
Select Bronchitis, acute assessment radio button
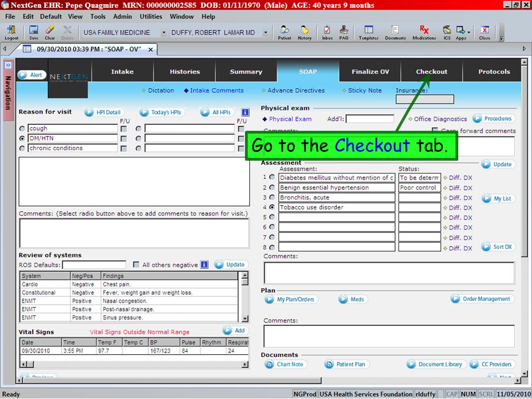272,197
